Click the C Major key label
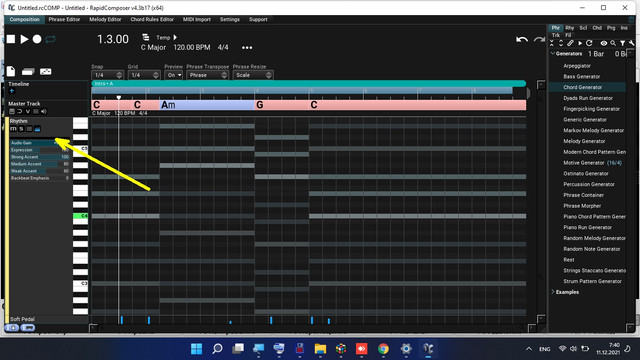This screenshot has height=360, width=640. (153, 48)
